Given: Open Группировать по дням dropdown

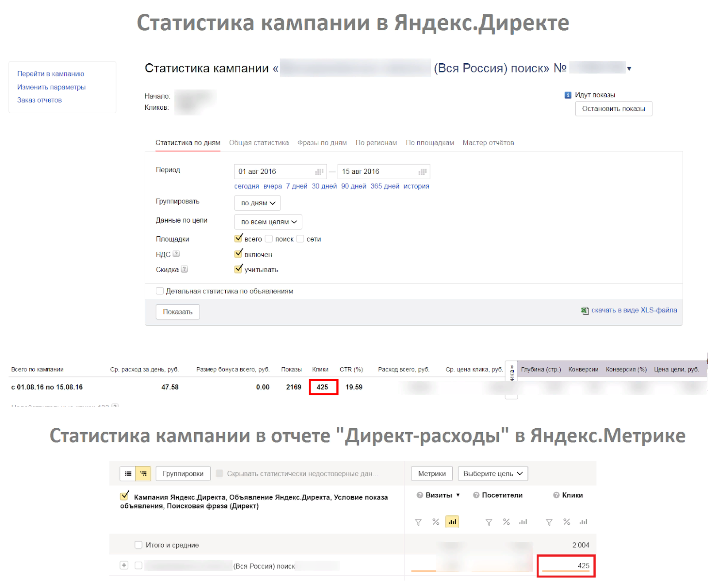Looking at the screenshot, I should [258, 203].
